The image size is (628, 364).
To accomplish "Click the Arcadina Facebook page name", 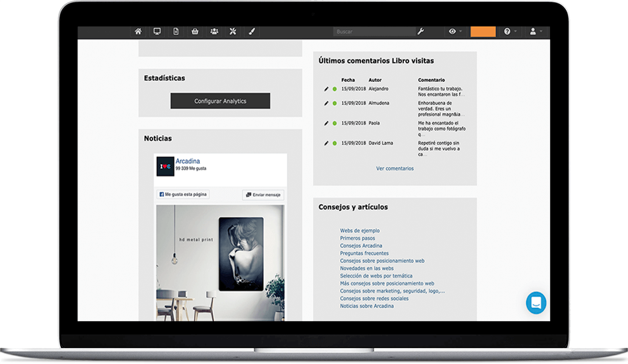I will tap(188, 161).
